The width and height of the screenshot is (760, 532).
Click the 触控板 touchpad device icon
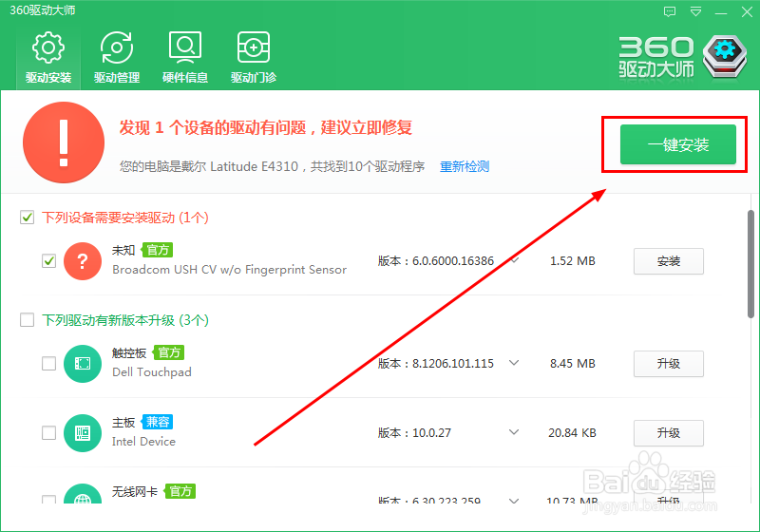point(83,364)
